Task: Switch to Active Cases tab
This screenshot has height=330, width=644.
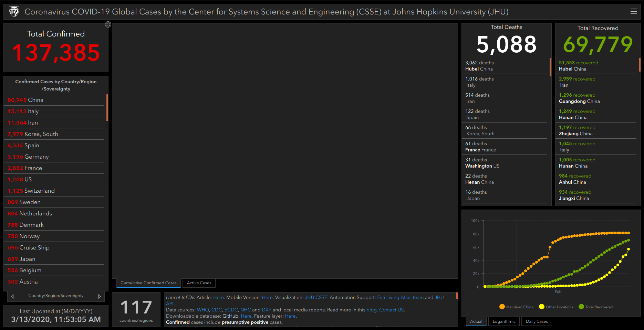Action: point(199,283)
